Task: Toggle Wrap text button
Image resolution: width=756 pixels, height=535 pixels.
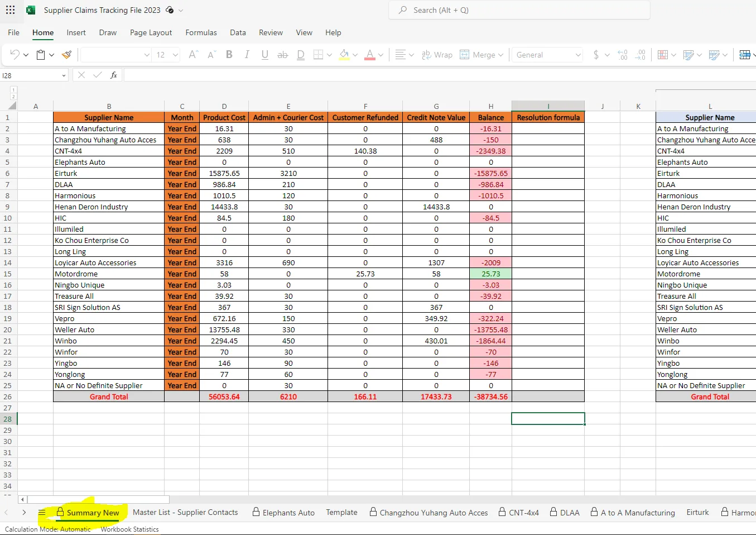Action: tap(437, 55)
